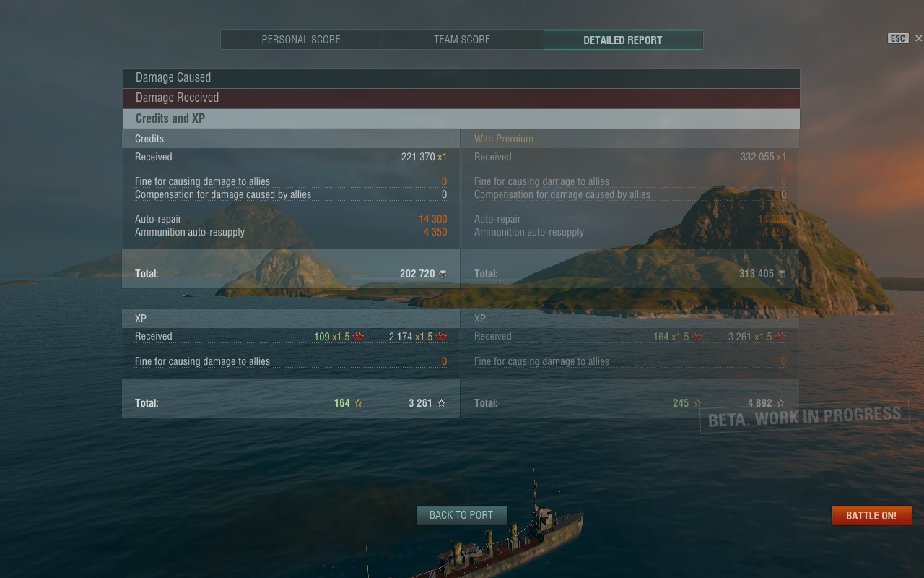Screen dimensions: 924x578
Task: Click the ESC key indicator
Action: tap(897, 38)
